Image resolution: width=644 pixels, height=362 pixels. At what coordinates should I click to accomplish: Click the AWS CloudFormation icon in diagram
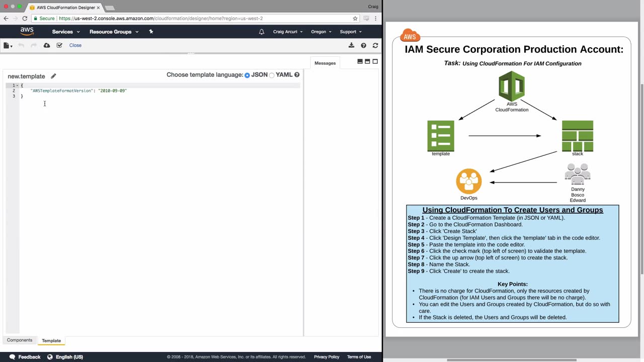click(x=512, y=86)
